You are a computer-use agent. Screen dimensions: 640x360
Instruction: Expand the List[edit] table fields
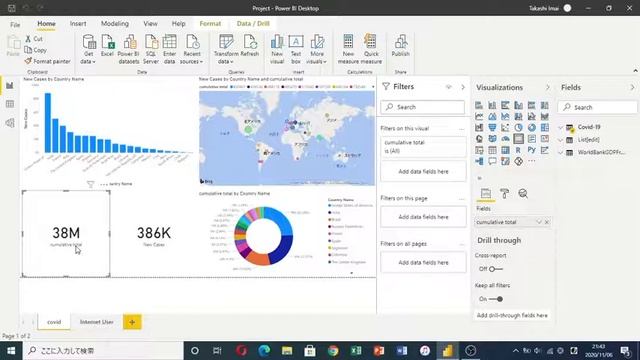[561, 140]
